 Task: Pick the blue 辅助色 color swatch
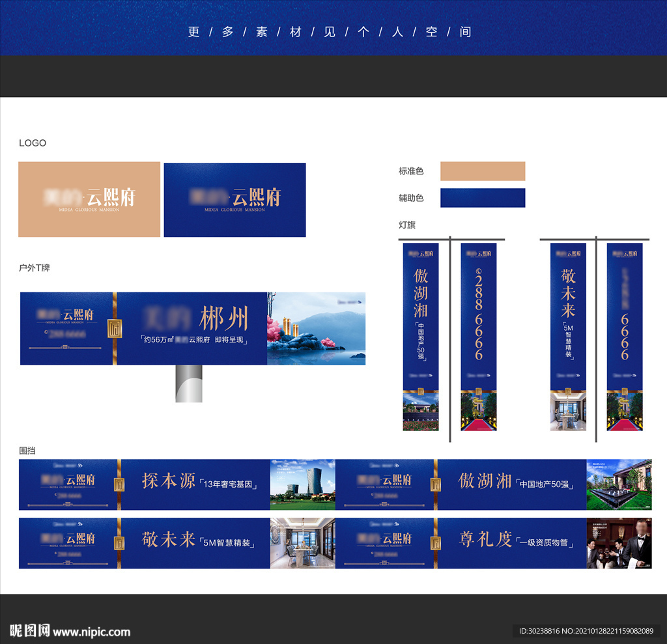[482, 198]
